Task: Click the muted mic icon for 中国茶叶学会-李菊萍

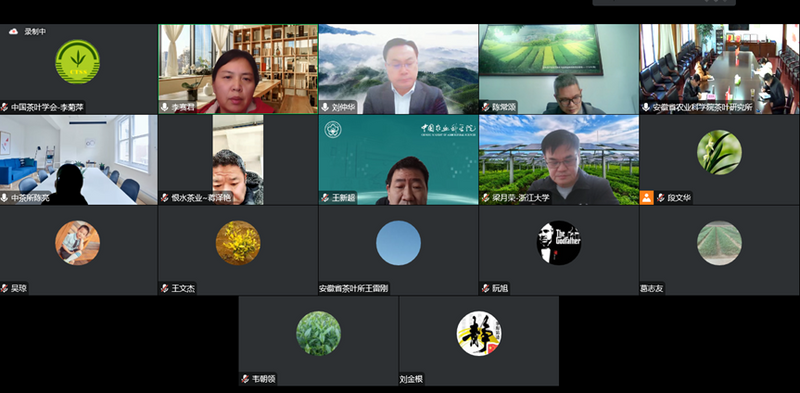Action: point(4,108)
